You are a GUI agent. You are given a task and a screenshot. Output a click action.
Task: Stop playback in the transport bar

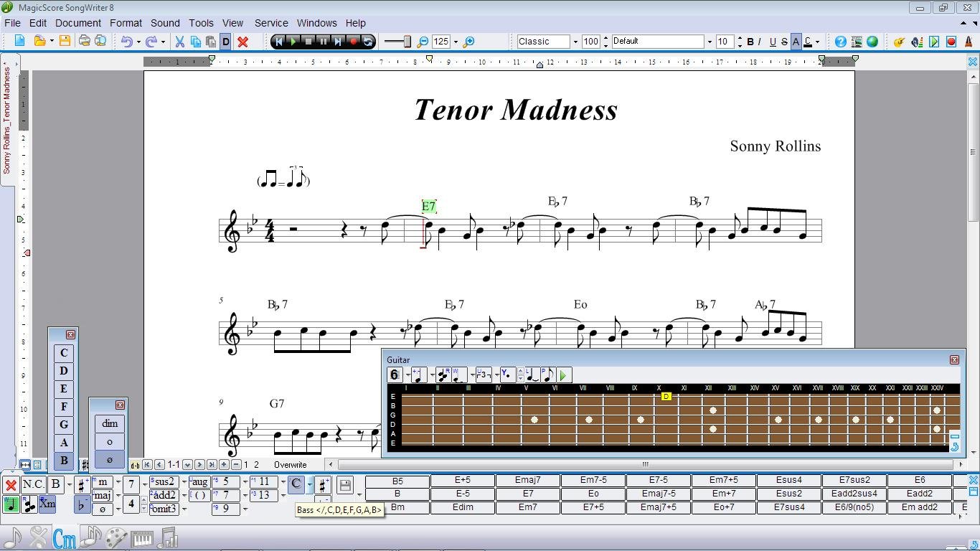[308, 42]
